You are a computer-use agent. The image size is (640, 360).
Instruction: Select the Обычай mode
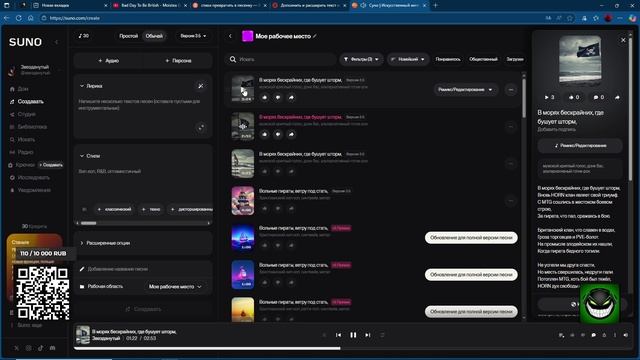pos(154,36)
